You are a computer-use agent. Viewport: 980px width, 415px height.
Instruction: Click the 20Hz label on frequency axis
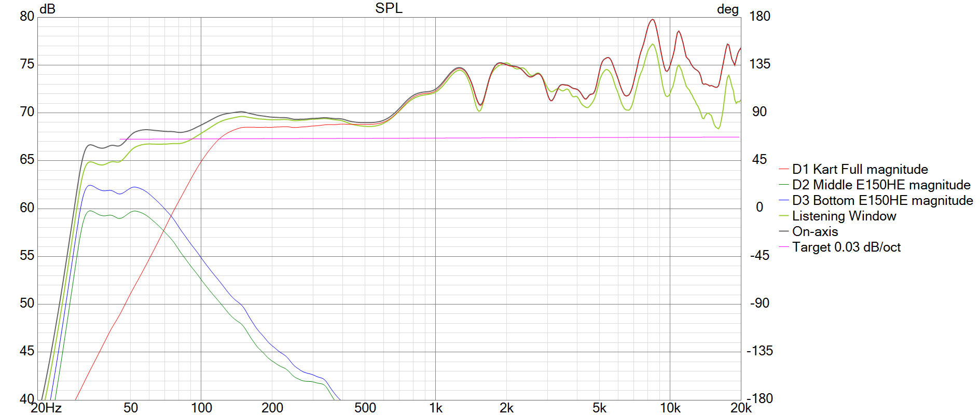[46, 408]
